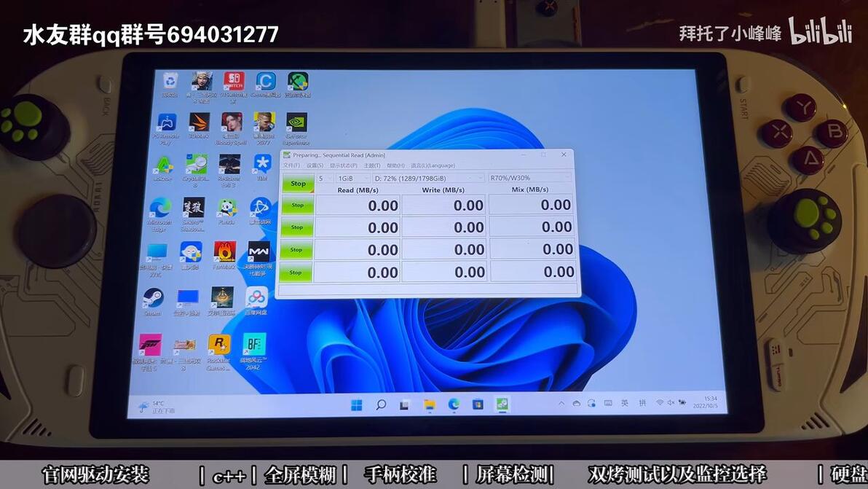The width and height of the screenshot is (868, 489).
Task: Open File Explorer from the taskbar
Action: (429, 404)
